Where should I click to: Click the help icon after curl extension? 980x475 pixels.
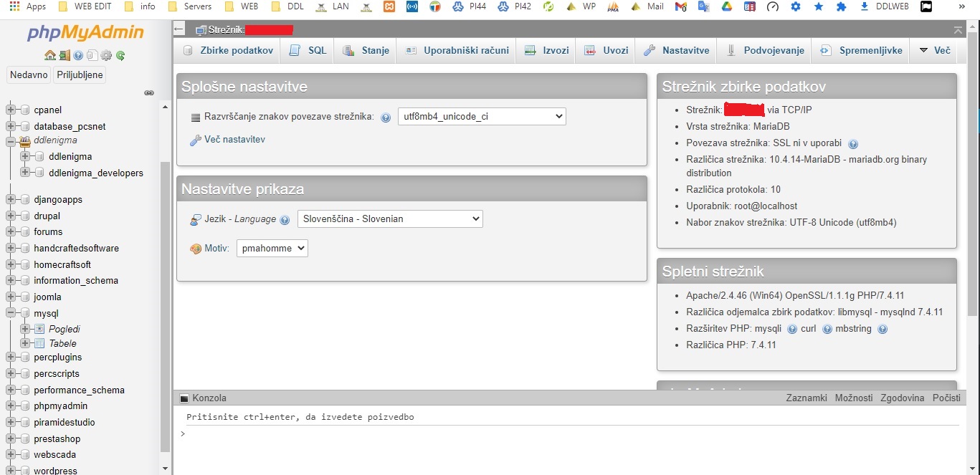(827, 330)
